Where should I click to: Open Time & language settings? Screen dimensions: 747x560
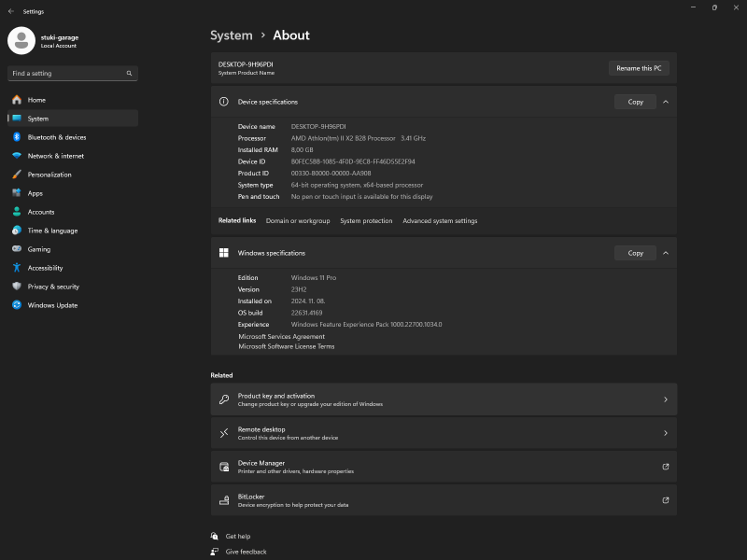coord(73,231)
